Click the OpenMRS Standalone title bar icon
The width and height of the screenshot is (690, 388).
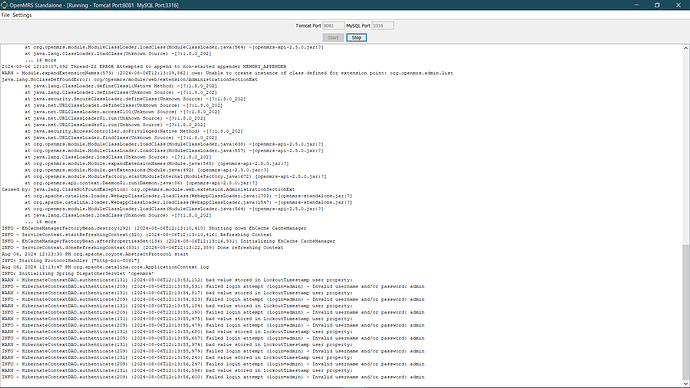tap(4, 5)
